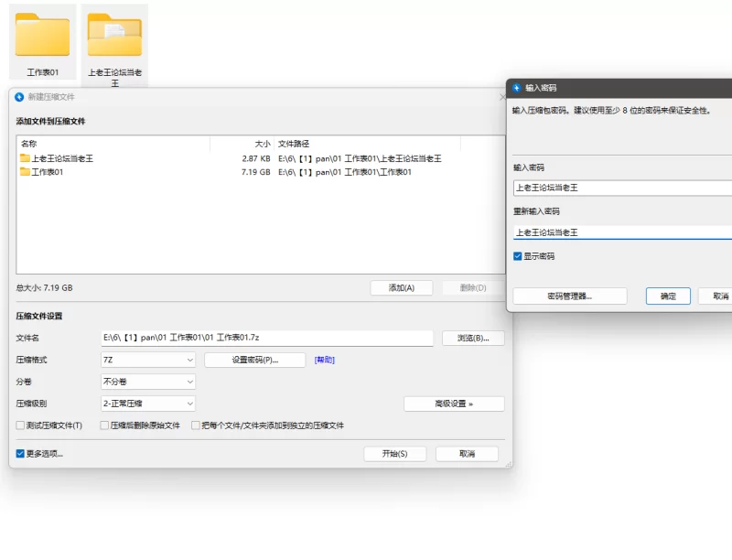The width and height of the screenshot is (732, 560).
Task: Click the 添加(A) button
Action: point(402,288)
